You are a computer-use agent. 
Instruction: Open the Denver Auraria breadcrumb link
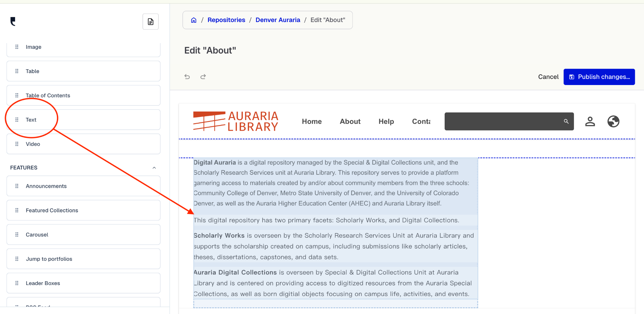tap(278, 20)
